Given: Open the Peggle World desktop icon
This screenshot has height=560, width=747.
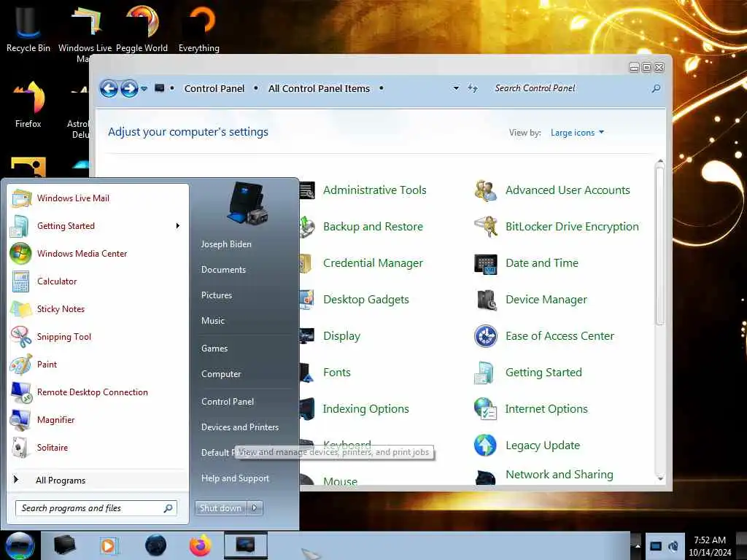Looking at the screenshot, I should [142, 28].
